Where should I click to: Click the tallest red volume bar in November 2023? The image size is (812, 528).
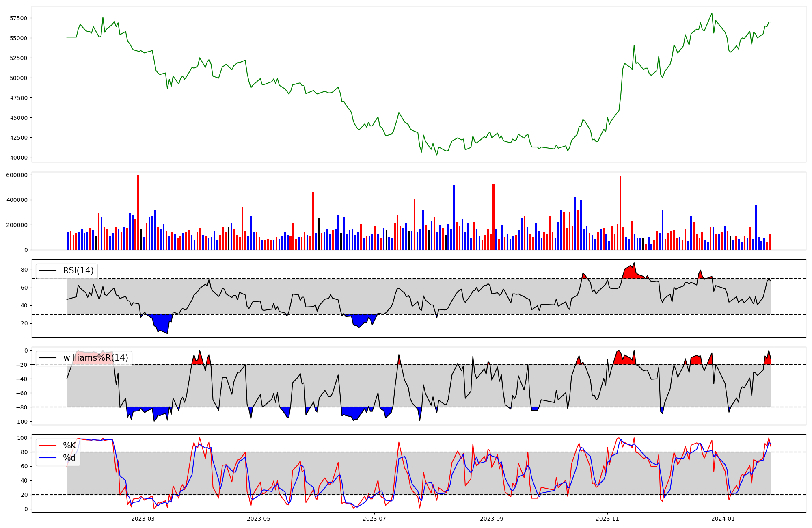coord(620,211)
